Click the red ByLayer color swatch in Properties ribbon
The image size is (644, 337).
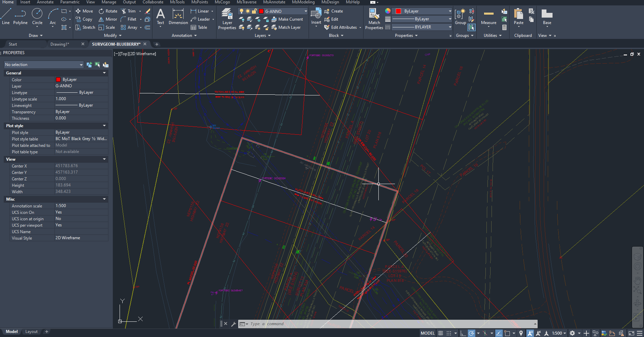pyautogui.click(x=399, y=11)
